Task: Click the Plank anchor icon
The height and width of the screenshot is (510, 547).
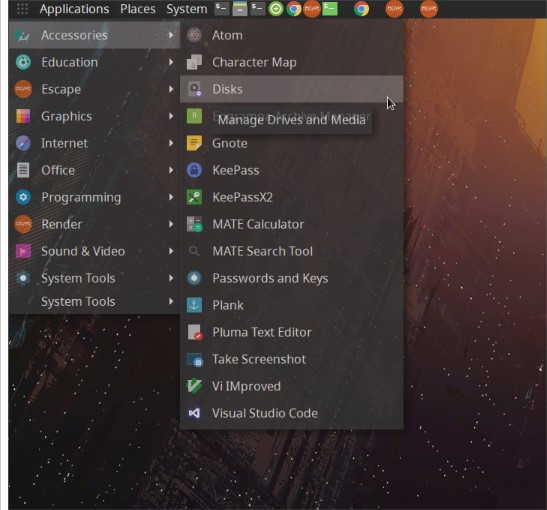Action: (194, 305)
